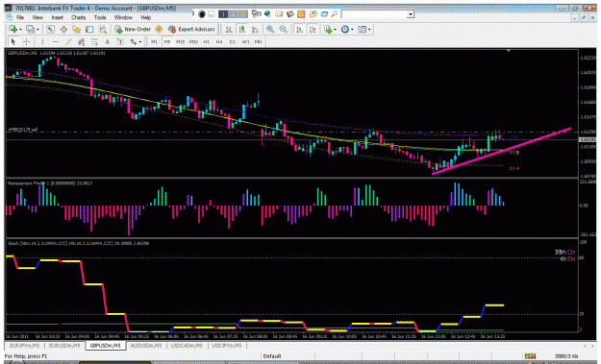
Task: Switch to EURUSDm,M5 chart tab
Action: (x=64, y=345)
